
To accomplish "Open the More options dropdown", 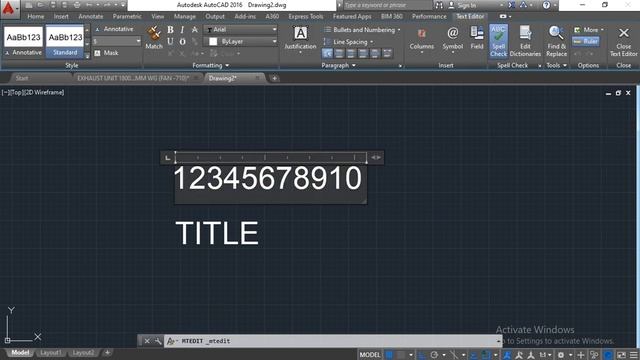I will [x=589, y=30].
